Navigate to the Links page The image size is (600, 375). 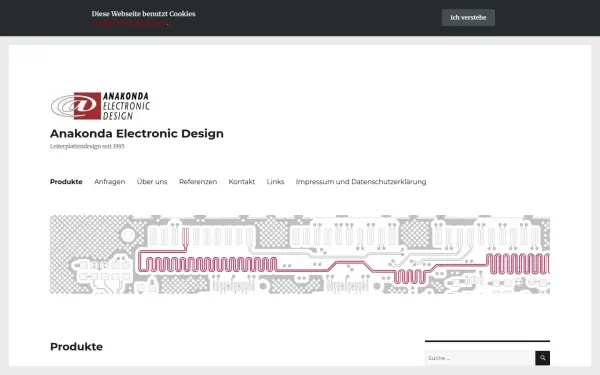tap(275, 182)
